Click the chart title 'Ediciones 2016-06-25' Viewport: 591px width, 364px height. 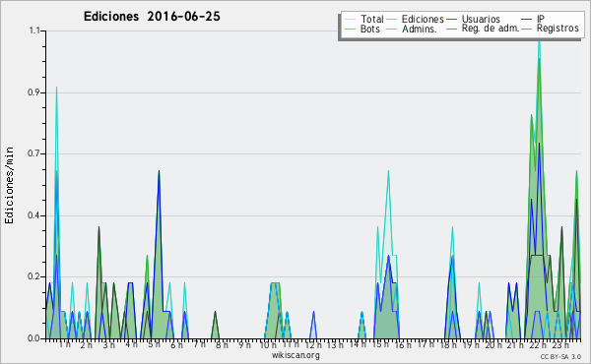[152, 17]
